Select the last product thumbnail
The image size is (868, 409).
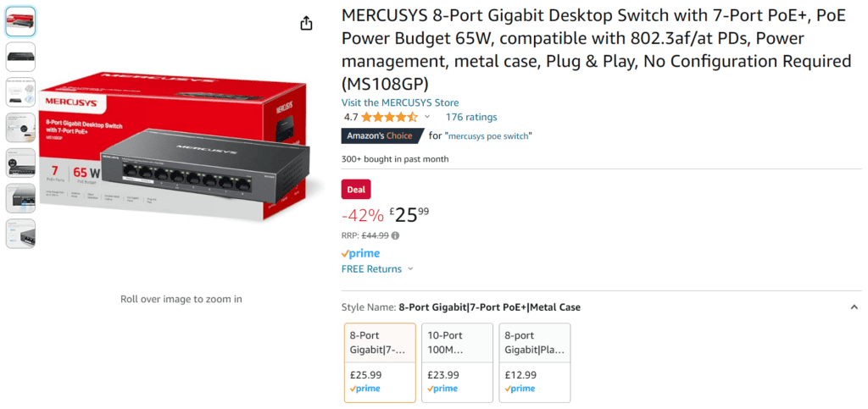pos(20,234)
